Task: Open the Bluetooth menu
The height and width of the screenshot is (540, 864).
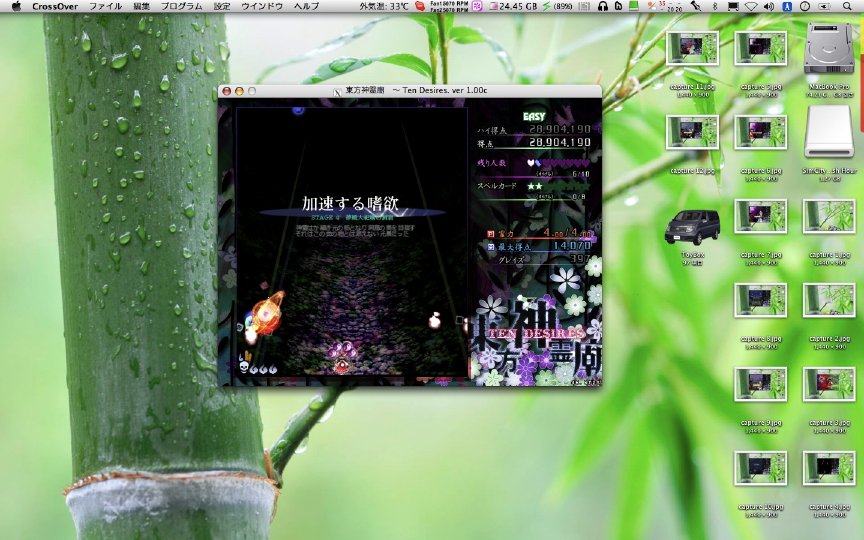Action: click(715, 6)
